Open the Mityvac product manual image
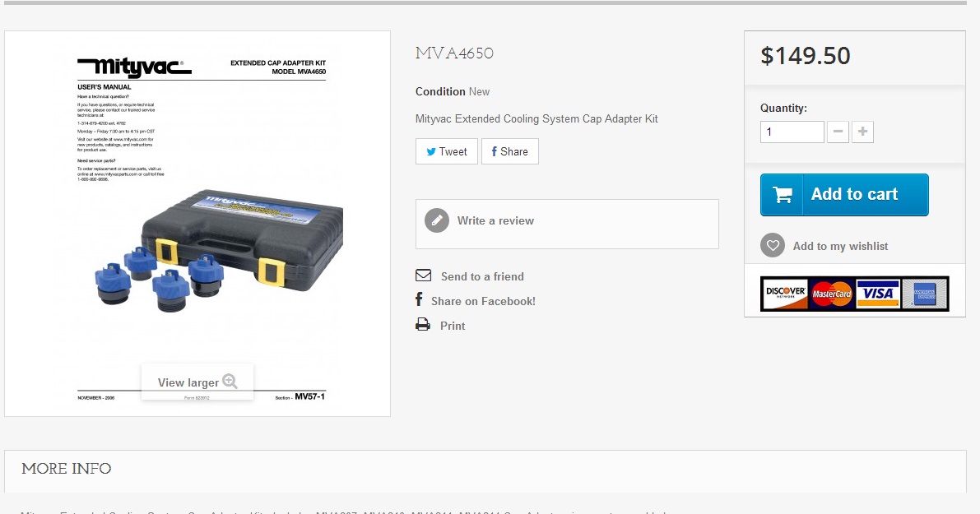The image size is (980, 514). [x=197, y=224]
